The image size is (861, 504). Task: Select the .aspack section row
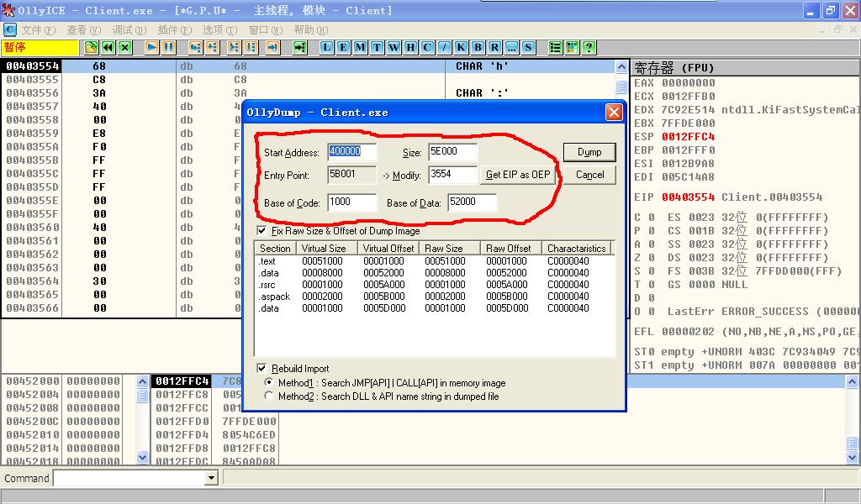(x=434, y=297)
